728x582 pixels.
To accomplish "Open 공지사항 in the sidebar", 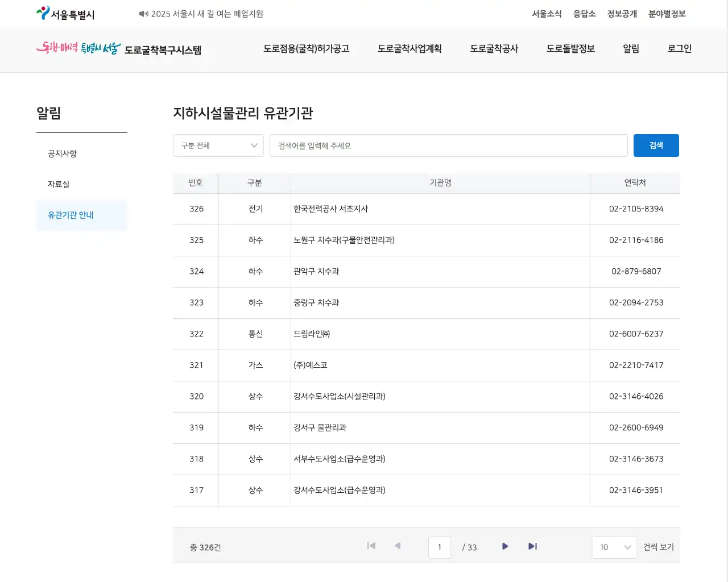I will 63,154.
